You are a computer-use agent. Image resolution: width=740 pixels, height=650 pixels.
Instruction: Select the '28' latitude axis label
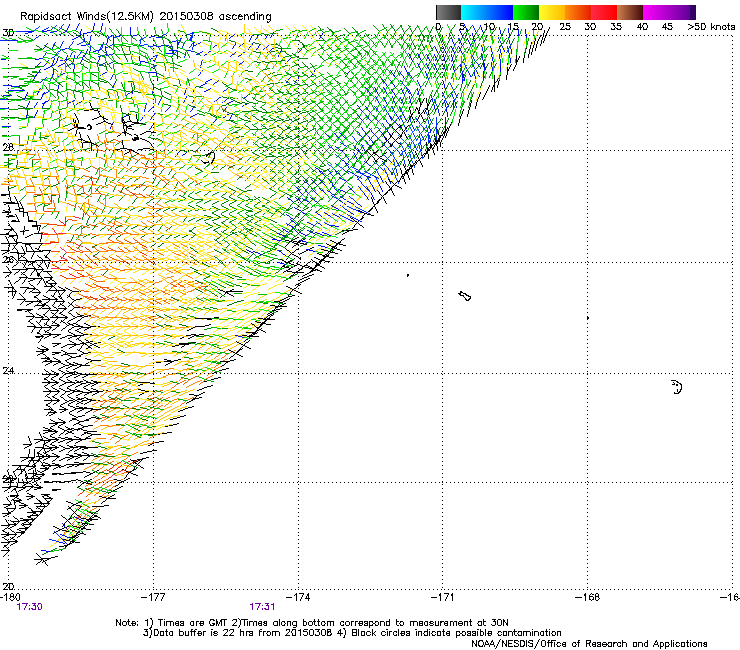click(x=8, y=147)
